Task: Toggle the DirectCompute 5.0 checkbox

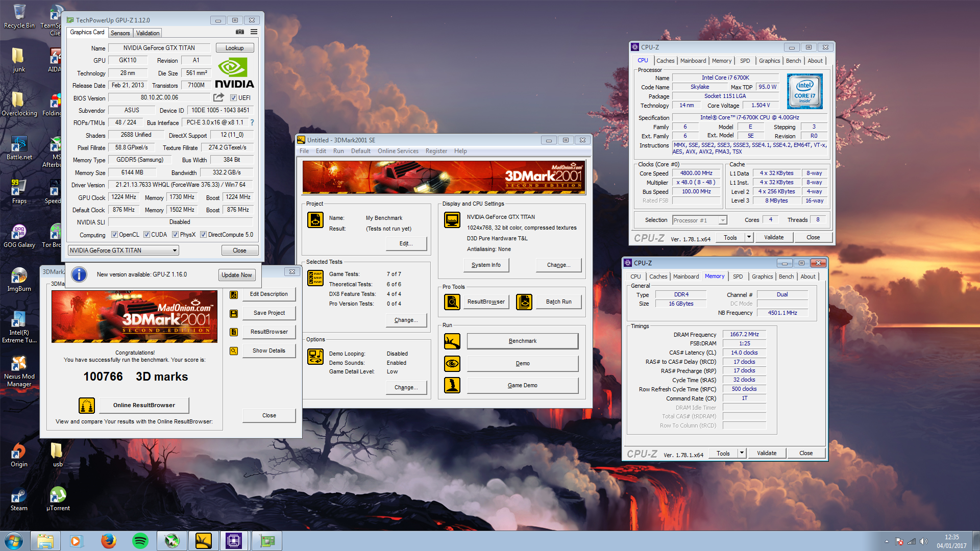Action: click(204, 235)
